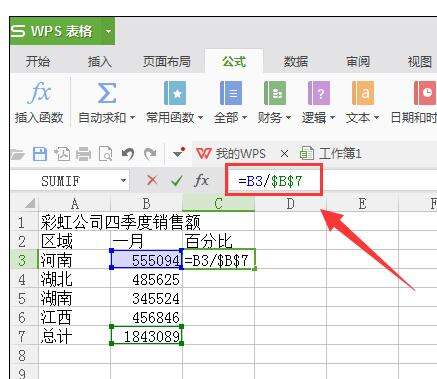This screenshot has width=437, height=379.
Task: Open the common functions star icon
Action: pos(175,93)
